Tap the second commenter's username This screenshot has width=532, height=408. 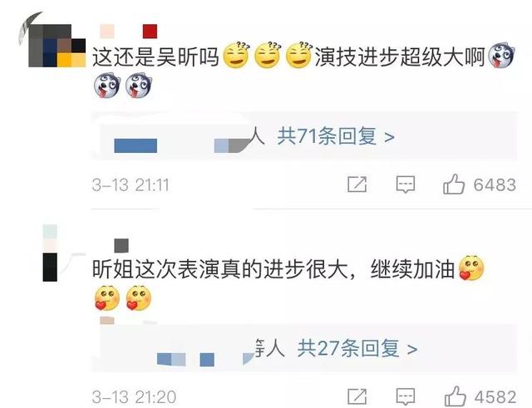click(x=121, y=245)
